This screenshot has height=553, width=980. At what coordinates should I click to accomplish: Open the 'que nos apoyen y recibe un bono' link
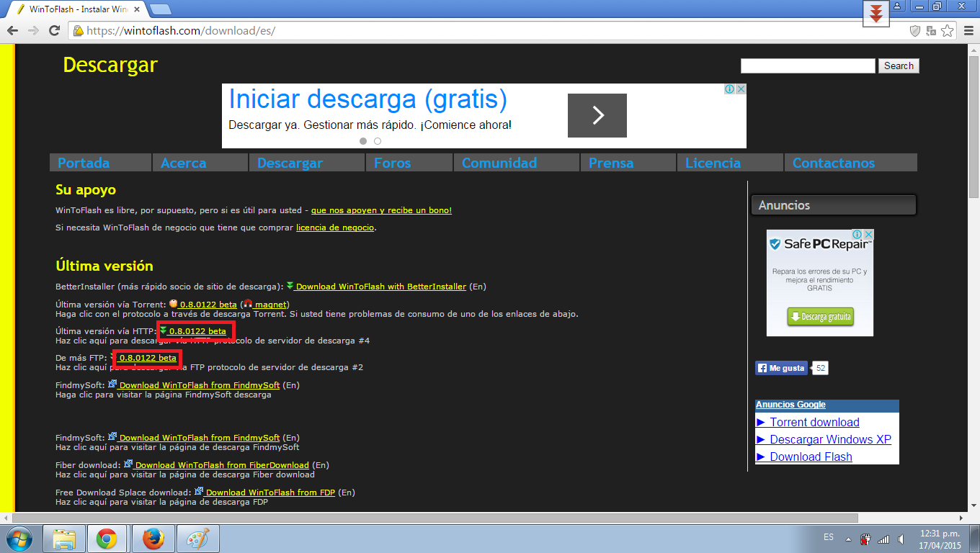[x=381, y=210]
